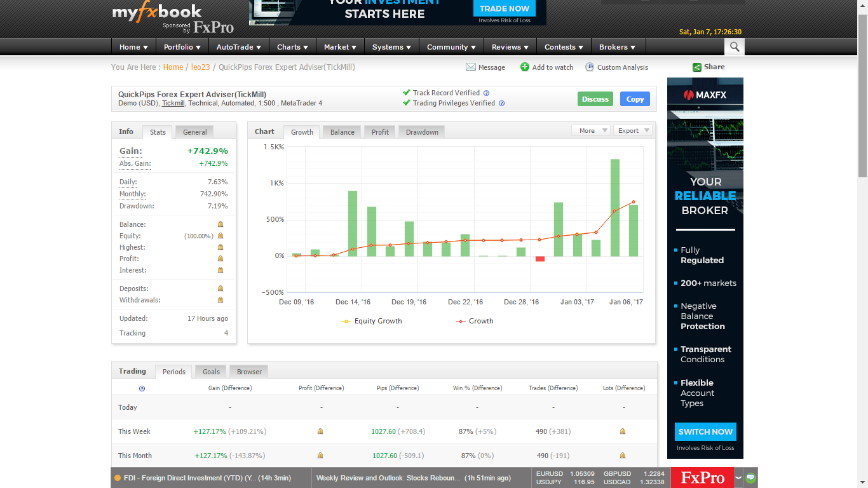
Task: Click This Month lots lock icon
Action: click(x=623, y=456)
